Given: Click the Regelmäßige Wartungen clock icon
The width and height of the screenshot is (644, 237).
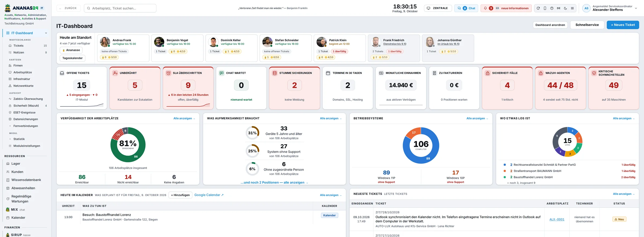Looking at the screenshot, I should pos(8,199).
